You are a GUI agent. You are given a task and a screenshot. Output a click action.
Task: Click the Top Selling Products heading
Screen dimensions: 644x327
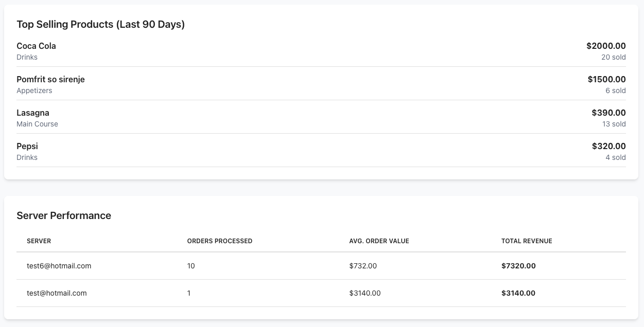coord(100,24)
